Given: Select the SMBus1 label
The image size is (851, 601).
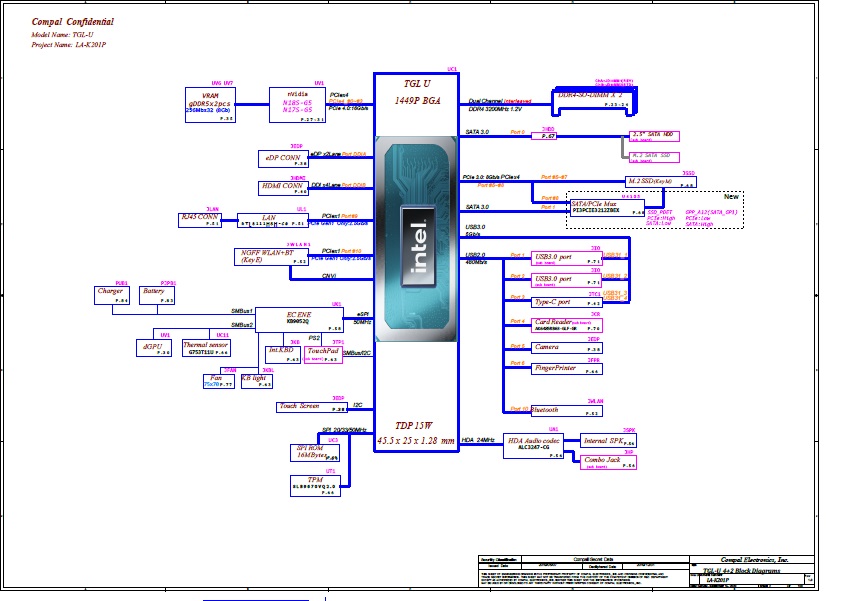Looking at the screenshot, I should coord(242,311).
